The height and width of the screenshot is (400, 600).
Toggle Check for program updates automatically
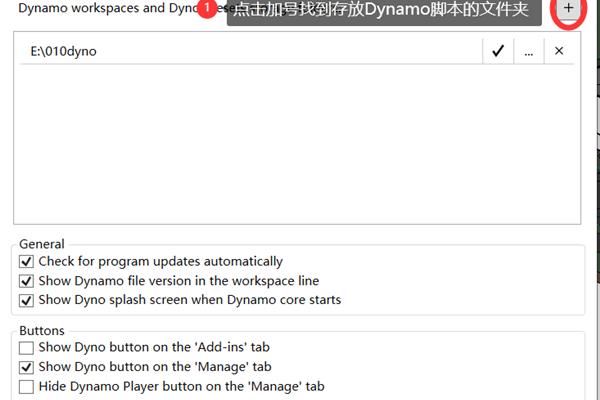point(26,262)
